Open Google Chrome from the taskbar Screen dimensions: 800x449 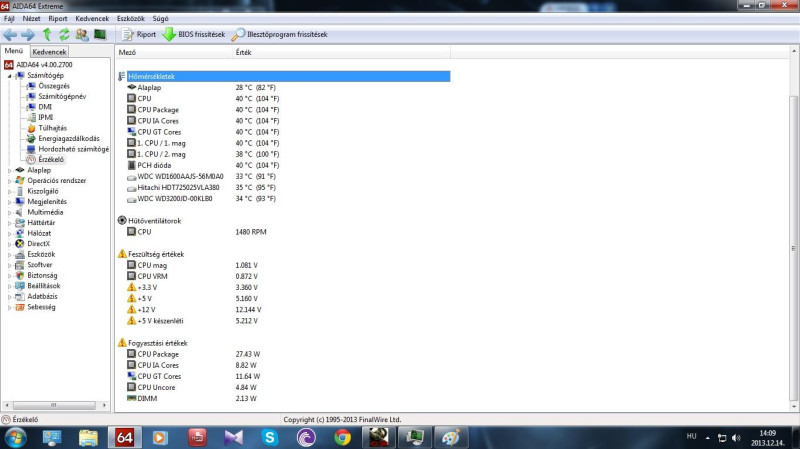(x=342, y=438)
